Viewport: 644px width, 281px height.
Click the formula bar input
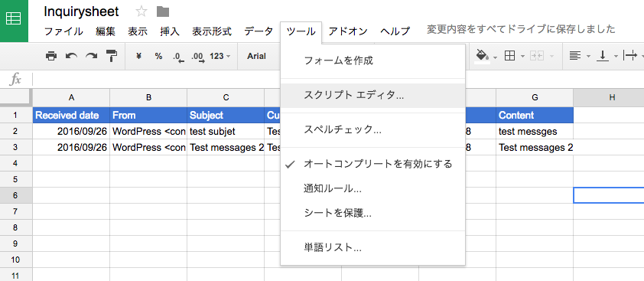(x=337, y=79)
